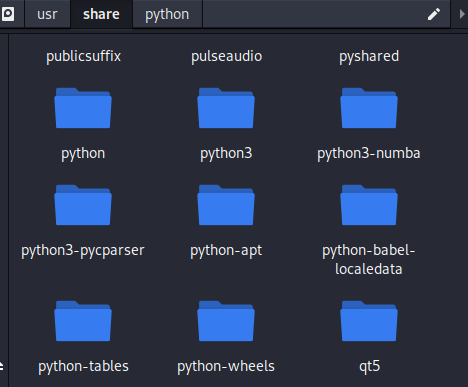Screen dimensions: 468x387
Task: Open the qt5 folder icon
Action: tap(369, 321)
